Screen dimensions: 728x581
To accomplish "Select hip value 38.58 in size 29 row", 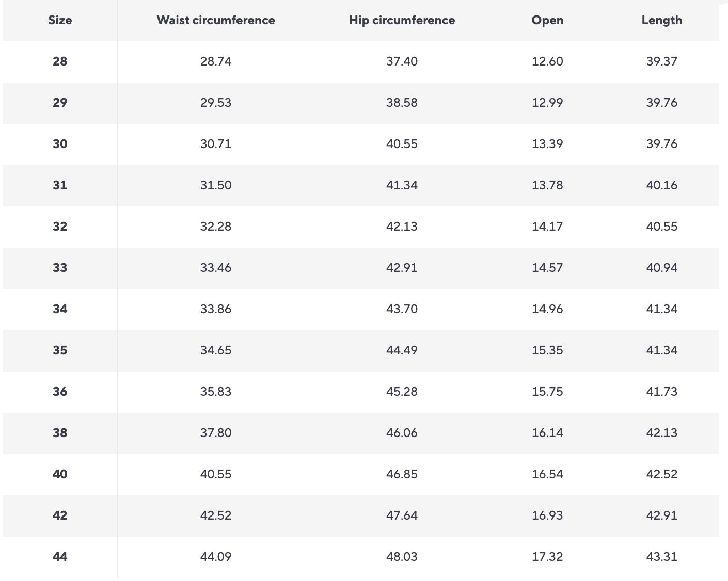I will tap(402, 103).
